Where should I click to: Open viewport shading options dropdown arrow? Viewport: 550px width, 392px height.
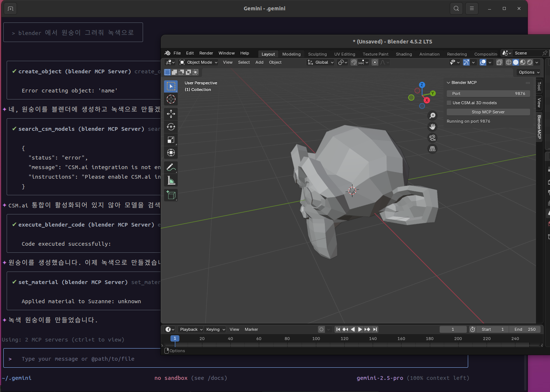tap(537, 62)
